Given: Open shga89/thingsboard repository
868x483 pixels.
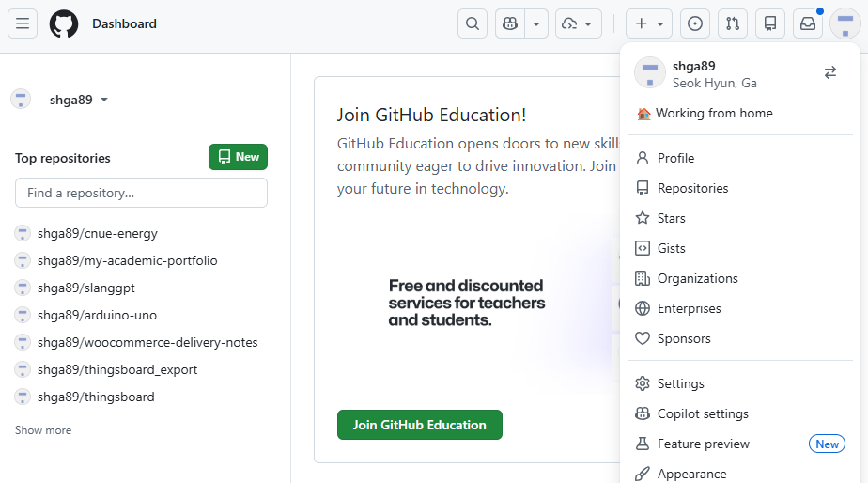Looking at the screenshot, I should [96, 397].
